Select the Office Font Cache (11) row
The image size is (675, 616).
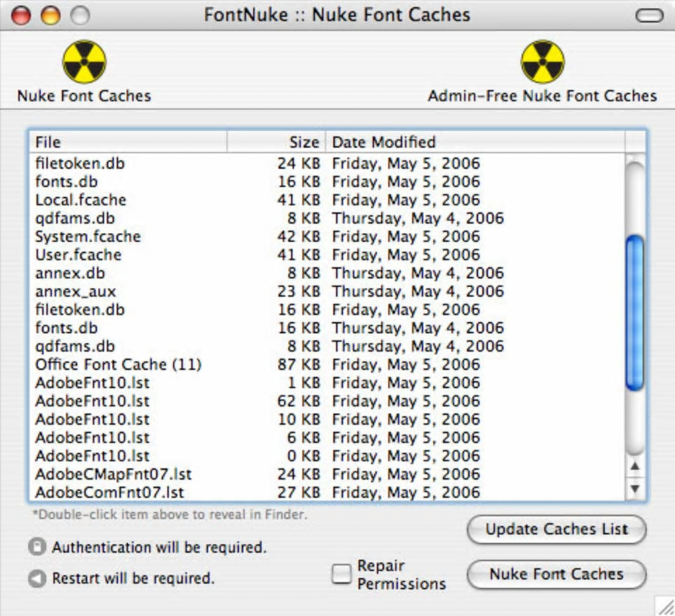pyautogui.click(x=118, y=365)
